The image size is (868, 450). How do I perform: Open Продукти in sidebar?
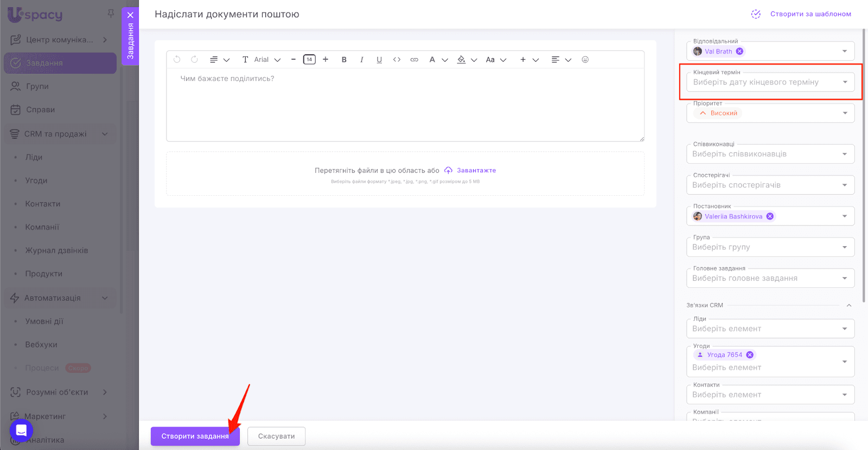[44, 274]
